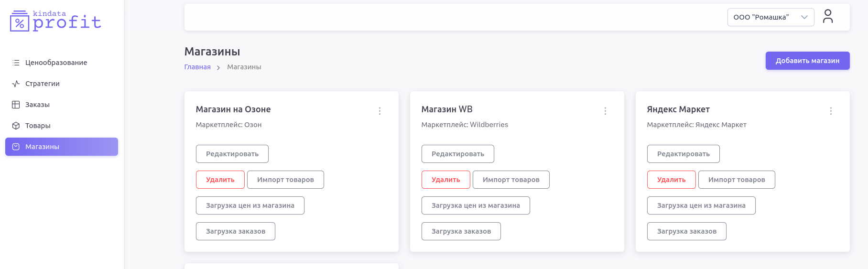Delete the Магазин WB store
Viewport: 868px width, 269px height.
445,180
